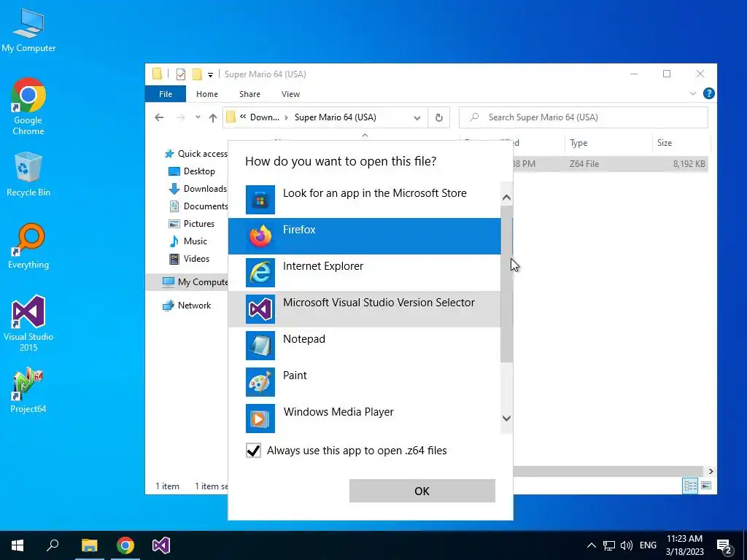Confirm the dialog with OK
This screenshot has height=560, width=747.
click(422, 491)
